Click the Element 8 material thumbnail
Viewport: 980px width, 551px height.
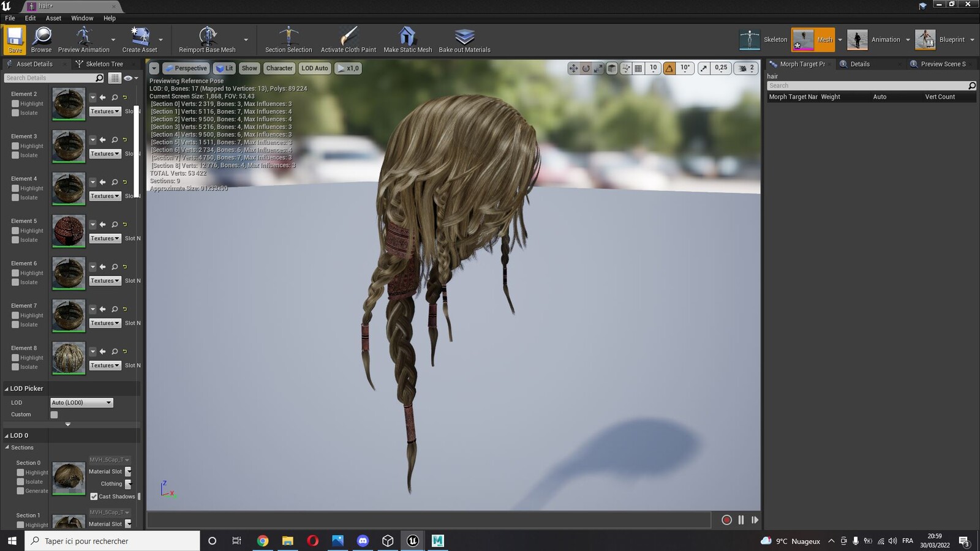coord(69,358)
